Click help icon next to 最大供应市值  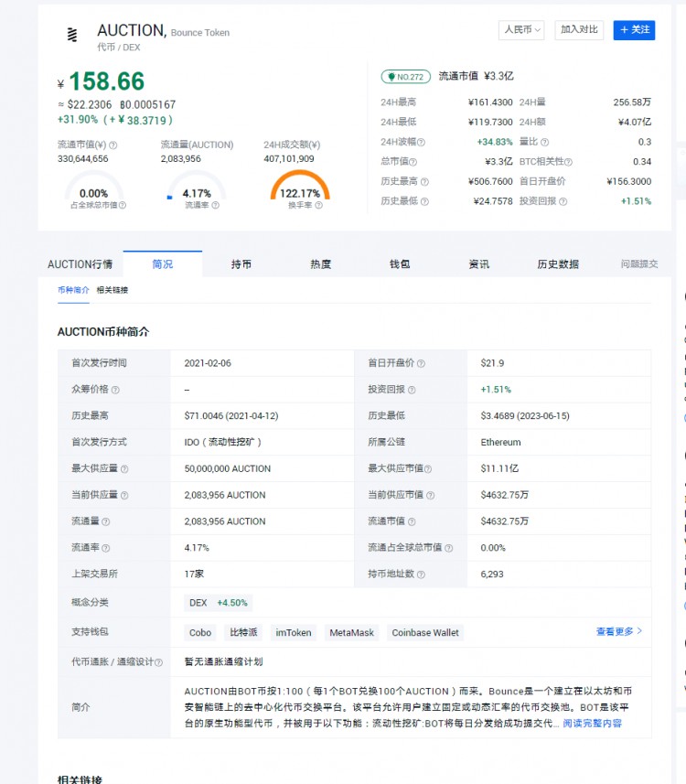coord(428,469)
